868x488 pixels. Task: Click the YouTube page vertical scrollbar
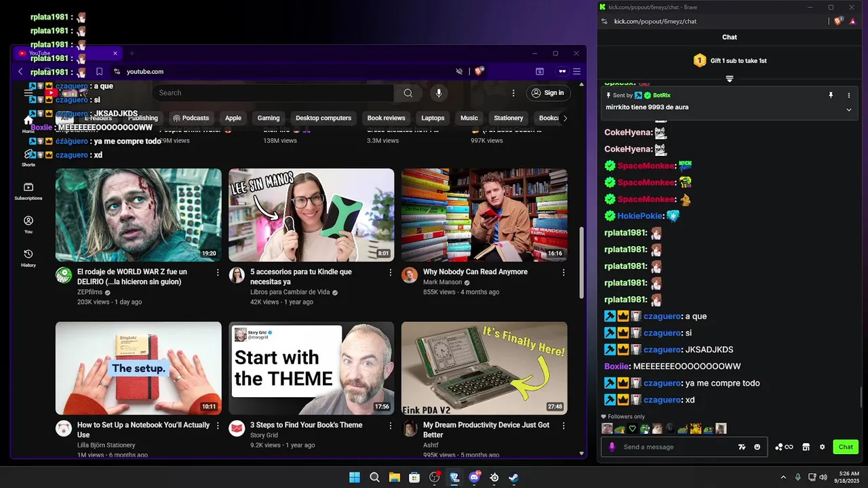(581, 263)
